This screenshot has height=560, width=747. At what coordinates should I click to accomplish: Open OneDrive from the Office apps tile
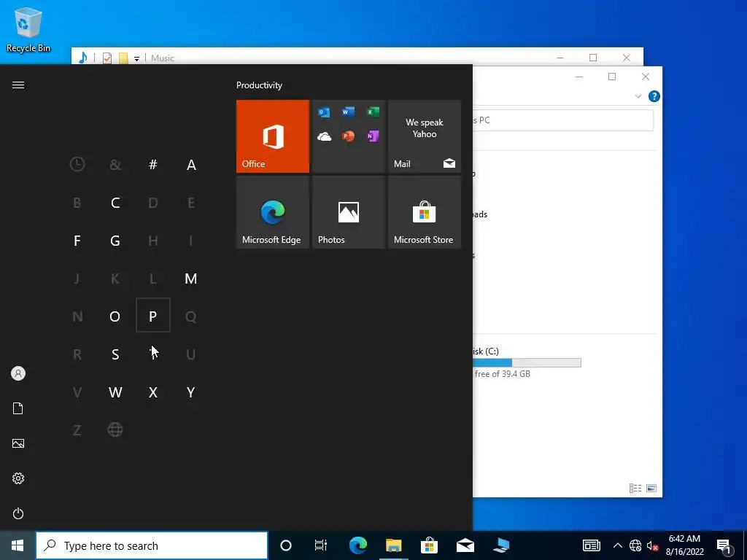[324, 136]
